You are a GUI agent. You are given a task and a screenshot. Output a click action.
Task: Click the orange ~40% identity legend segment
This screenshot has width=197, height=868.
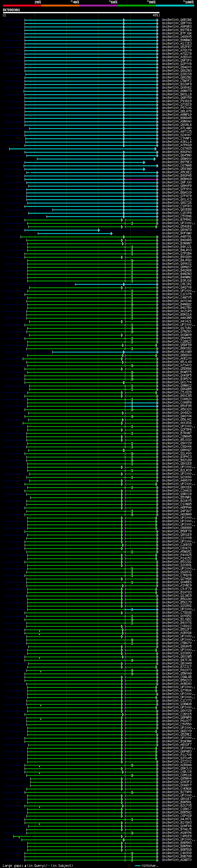[60, 6]
